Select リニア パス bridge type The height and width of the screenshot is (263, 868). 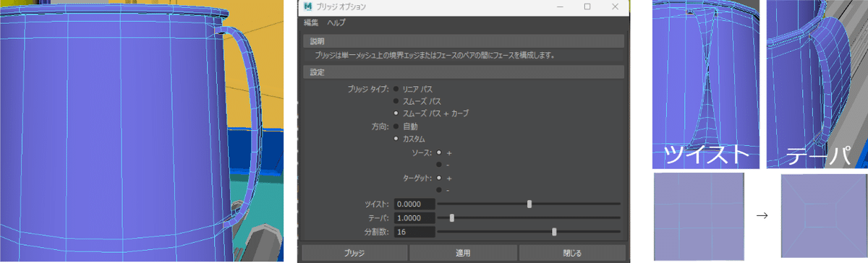click(396, 89)
